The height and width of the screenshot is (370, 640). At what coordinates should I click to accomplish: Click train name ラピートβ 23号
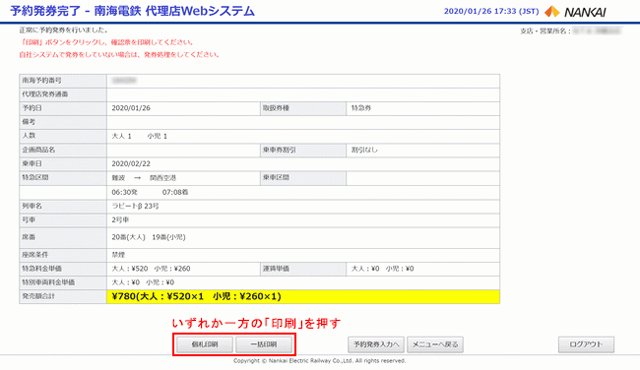(135, 206)
